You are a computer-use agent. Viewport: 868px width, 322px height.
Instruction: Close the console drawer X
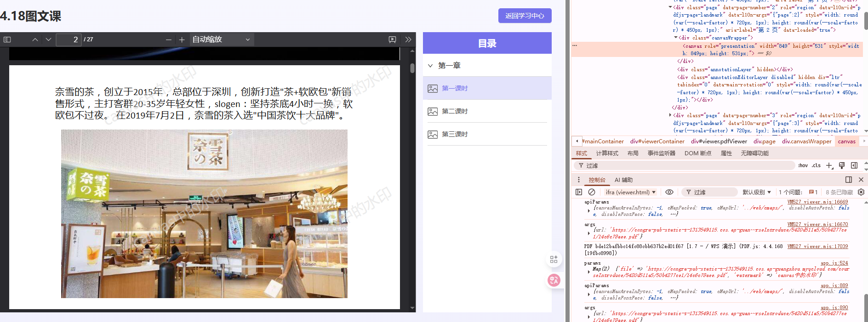(861, 180)
